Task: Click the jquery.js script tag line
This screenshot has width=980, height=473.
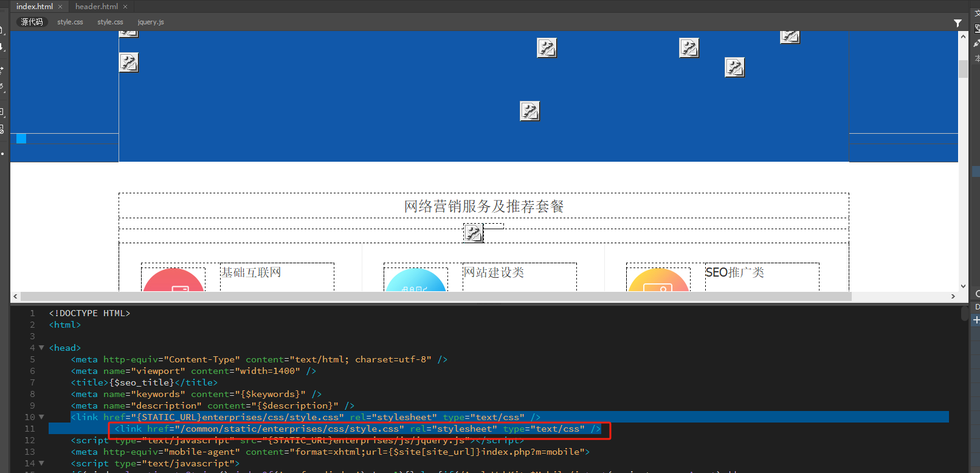Action: coord(297,440)
